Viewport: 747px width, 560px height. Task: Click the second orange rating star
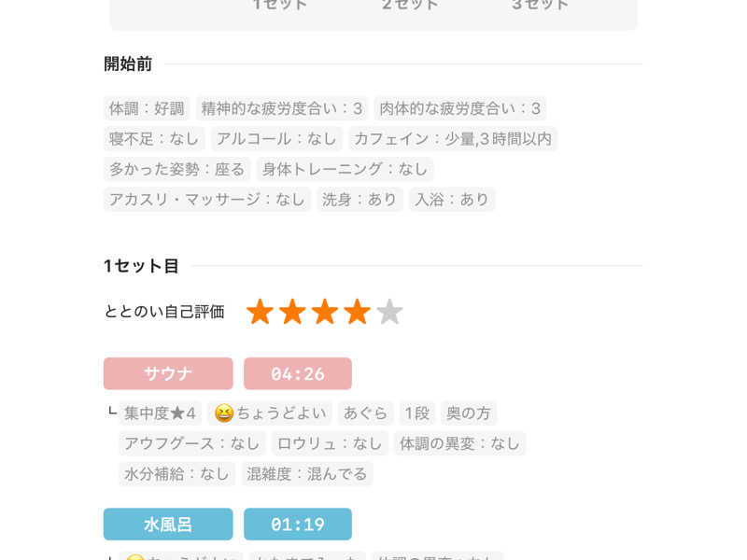tap(292, 312)
